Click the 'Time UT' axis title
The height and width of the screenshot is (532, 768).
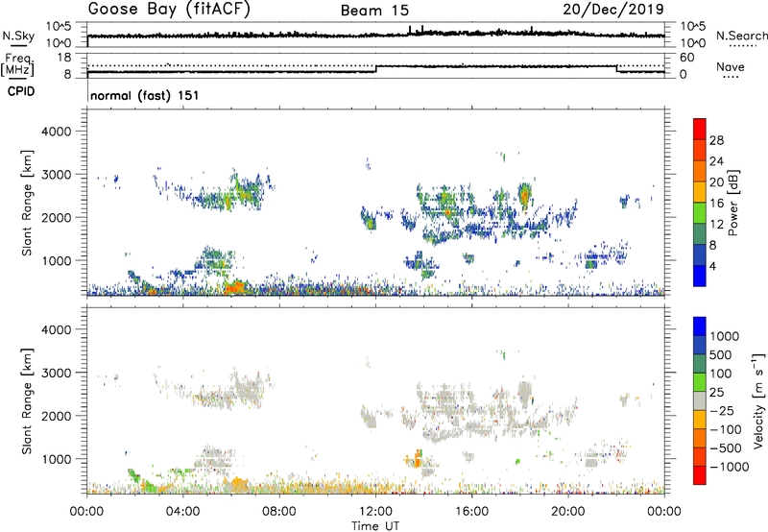pyautogui.click(x=375, y=526)
